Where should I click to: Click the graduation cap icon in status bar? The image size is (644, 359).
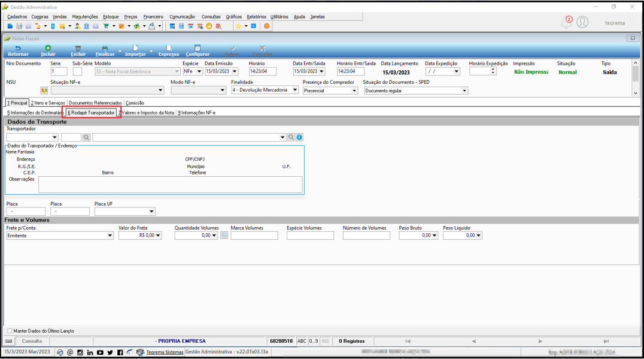click(x=140, y=352)
